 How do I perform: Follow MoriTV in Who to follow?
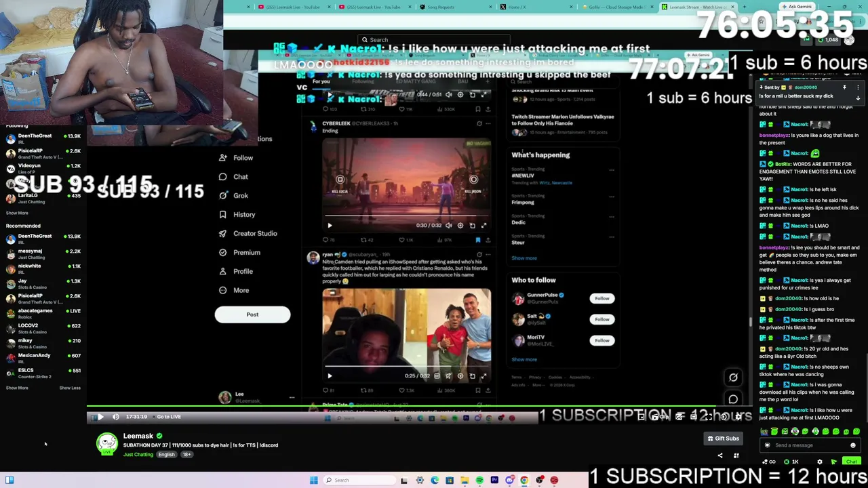pos(601,340)
